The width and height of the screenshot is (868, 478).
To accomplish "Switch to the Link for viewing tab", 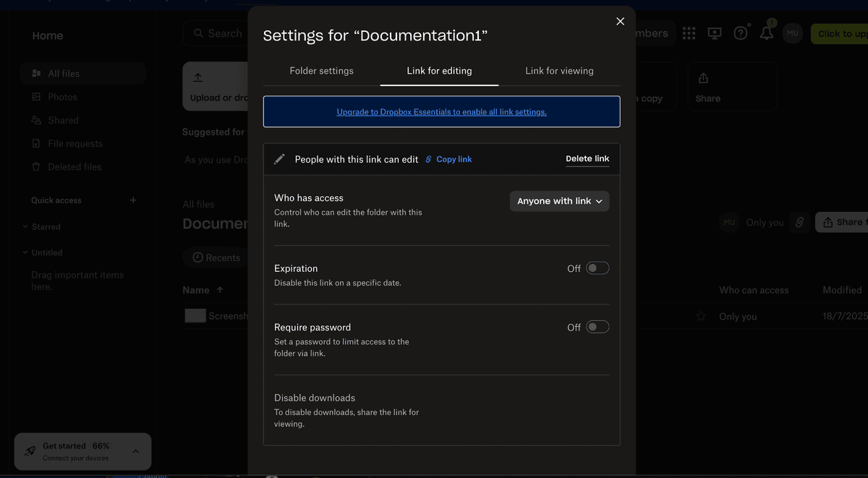I will coord(559,71).
